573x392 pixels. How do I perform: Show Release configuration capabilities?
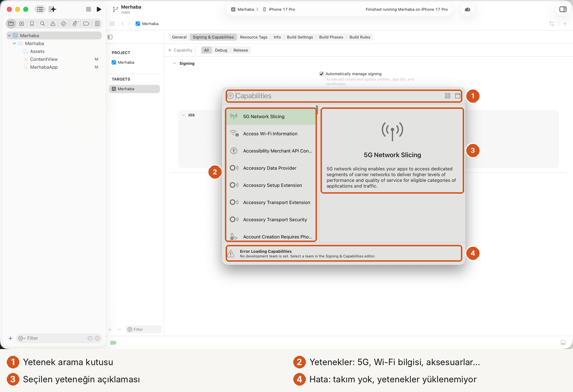click(241, 50)
